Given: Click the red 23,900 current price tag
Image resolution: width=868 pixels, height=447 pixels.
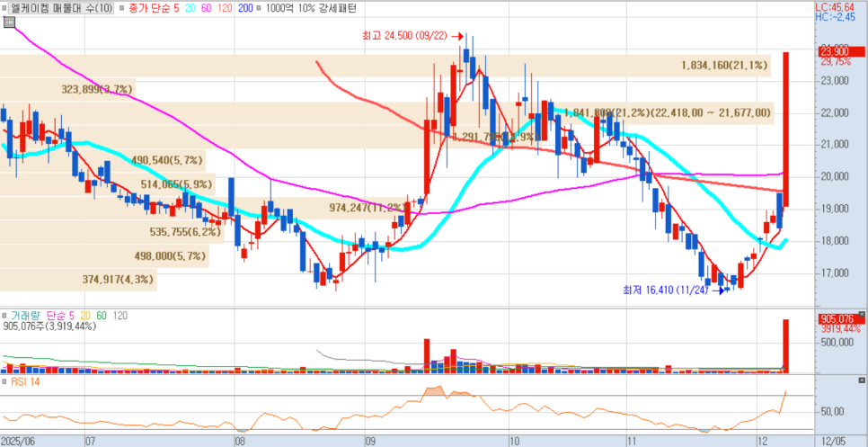Looking at the screenshot, I should click(x=841, y=52).
